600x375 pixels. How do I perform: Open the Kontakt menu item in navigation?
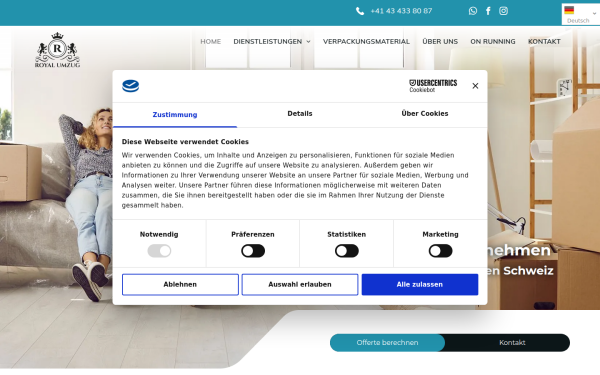pyautogui.click(x=544, y=41)
